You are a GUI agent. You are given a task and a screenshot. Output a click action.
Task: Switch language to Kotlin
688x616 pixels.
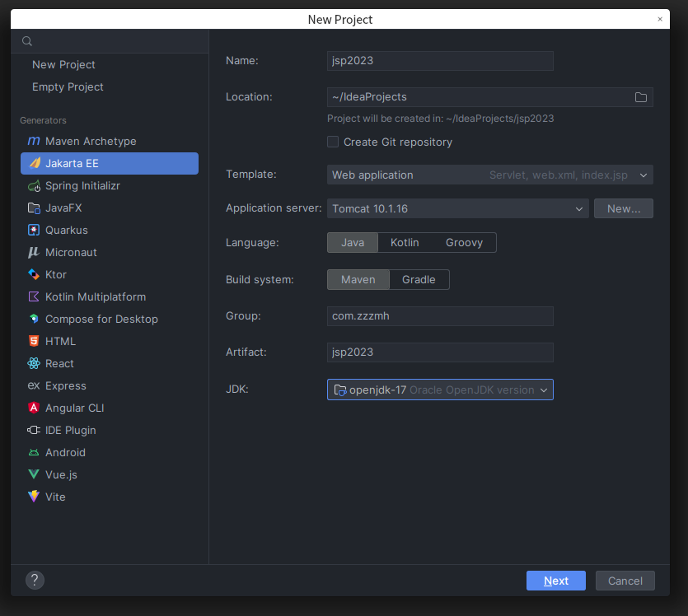[405, 243]
